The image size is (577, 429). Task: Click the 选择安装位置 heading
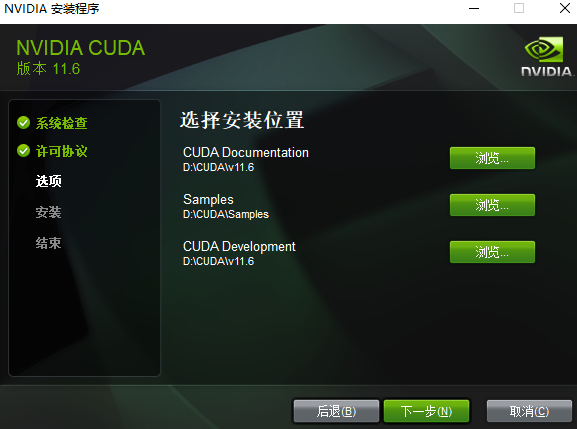pyautogui.click(x=242, y=120)
